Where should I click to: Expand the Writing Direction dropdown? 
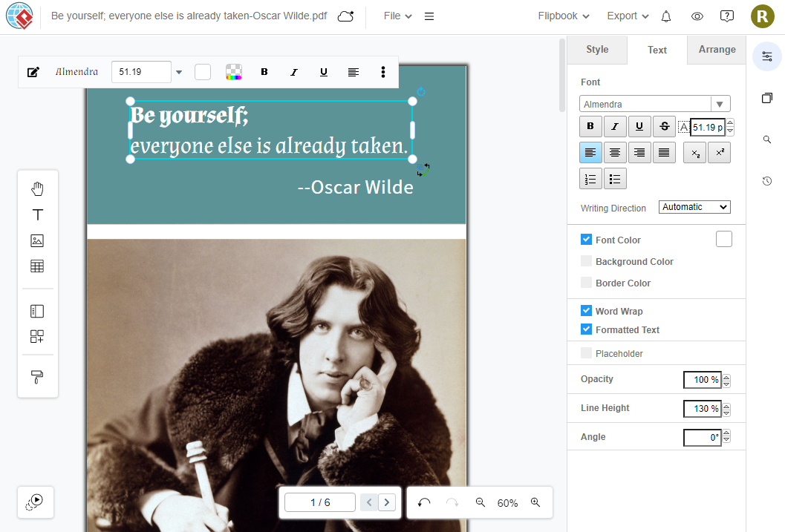click(694, 207)
